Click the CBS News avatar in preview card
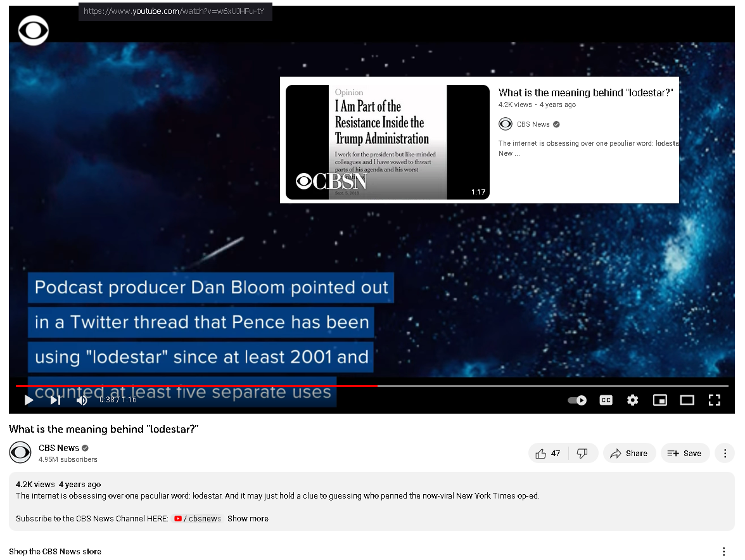Screen dimensions: 745x560 (x=506, y=124)
